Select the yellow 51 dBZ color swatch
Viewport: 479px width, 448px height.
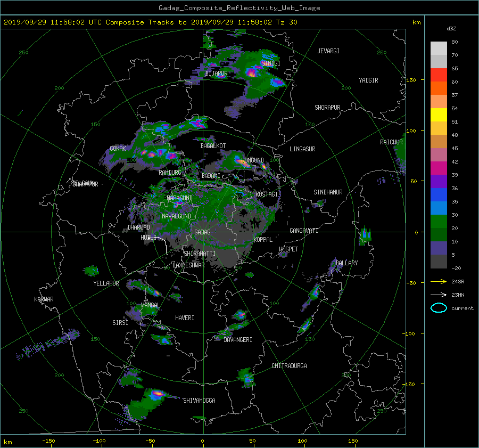pyautogui.click(x=439, y=115)
